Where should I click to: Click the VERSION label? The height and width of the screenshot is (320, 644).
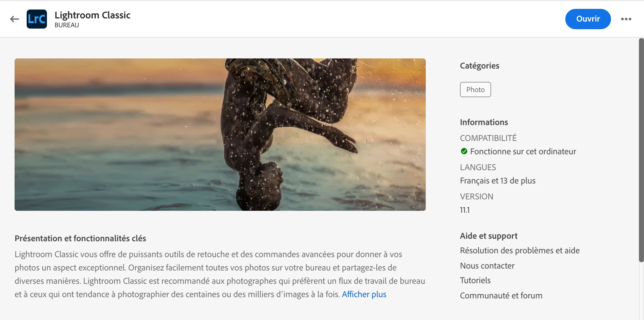click(x=476, y=197)
